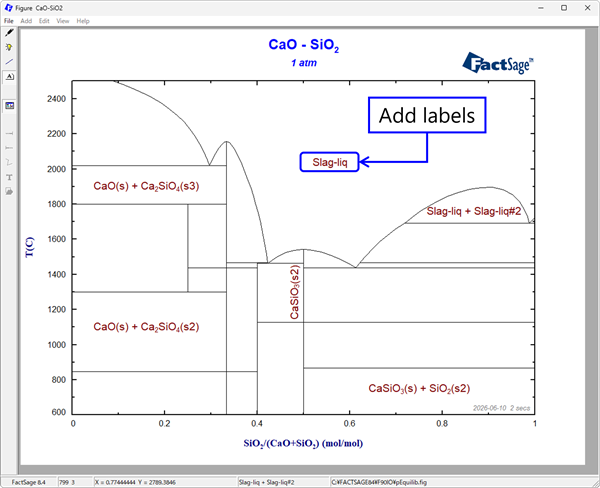The height and width of the screenshot is (488, 600).
Task: Open the File menu
Action: tap(9, 21)
